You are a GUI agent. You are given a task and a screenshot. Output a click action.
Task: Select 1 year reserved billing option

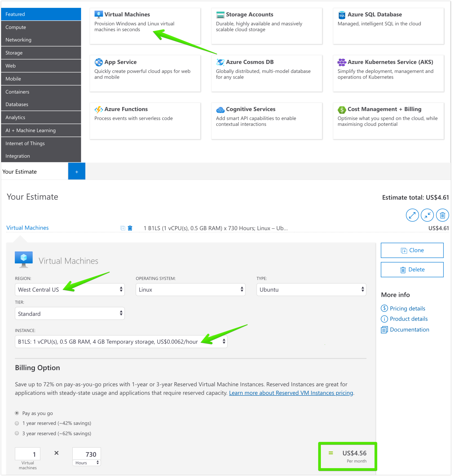(17, 423)
